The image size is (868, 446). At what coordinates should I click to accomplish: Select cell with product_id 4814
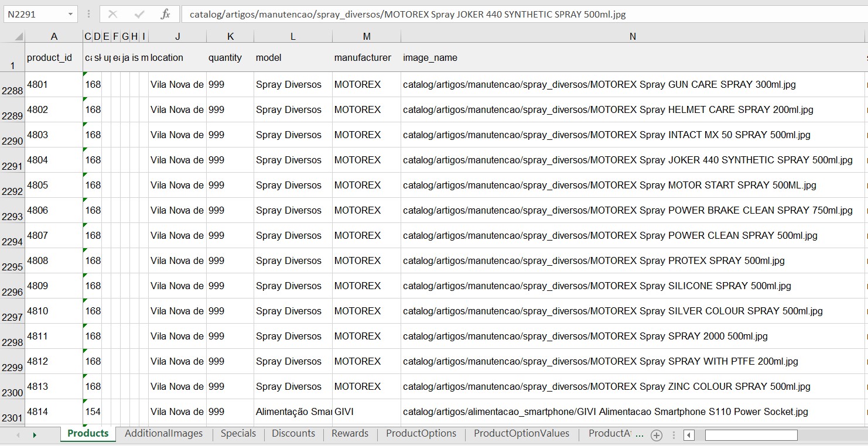(54, 411)
